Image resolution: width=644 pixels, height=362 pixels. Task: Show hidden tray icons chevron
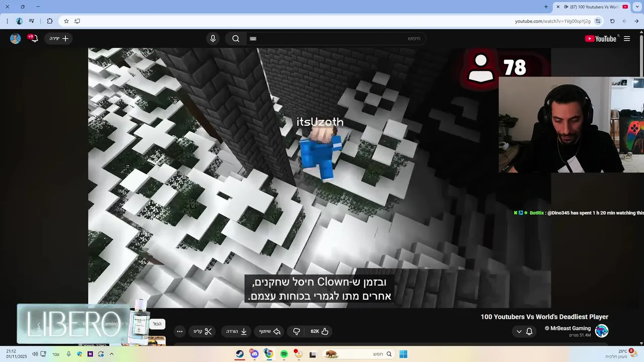pyautogui.click(x=112, y=354)
